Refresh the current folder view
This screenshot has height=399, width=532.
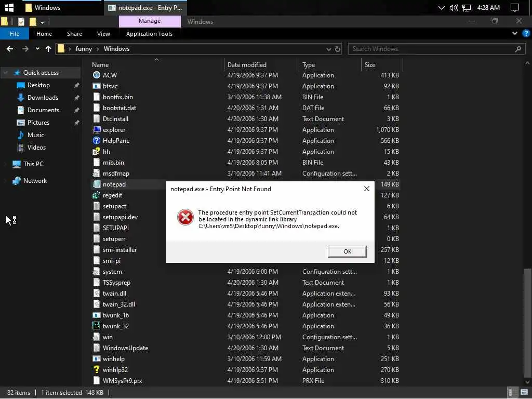tap(337, 49)
